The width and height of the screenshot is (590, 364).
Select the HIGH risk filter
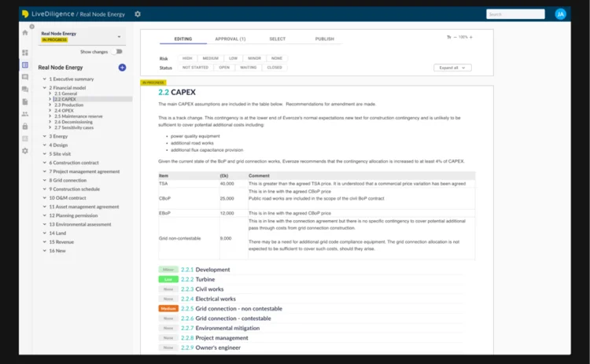coord(187,58)
